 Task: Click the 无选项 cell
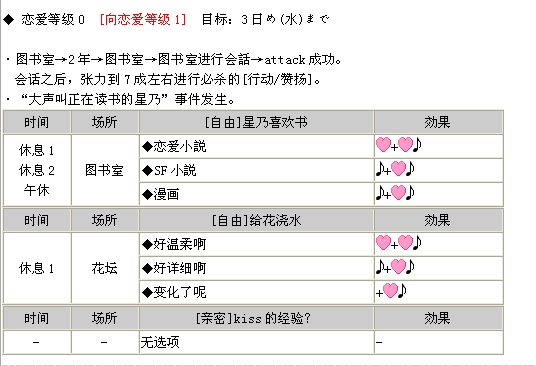click(x=256, y=342)
